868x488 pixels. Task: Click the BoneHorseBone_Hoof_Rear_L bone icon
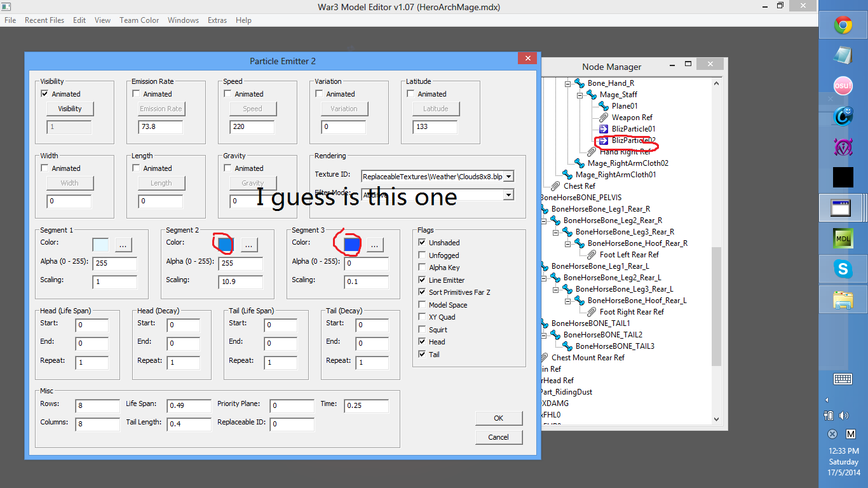pyautogui.click(x=579, y=301)
